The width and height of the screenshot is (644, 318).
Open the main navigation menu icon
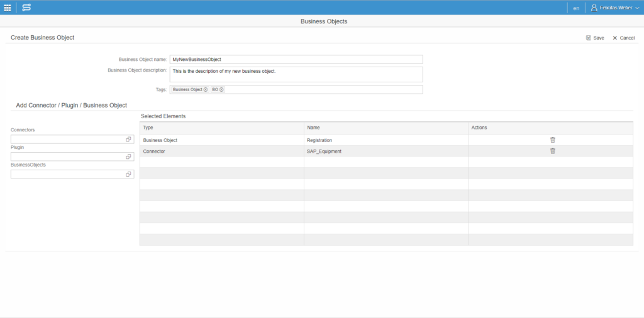click(x=8, y=8)
